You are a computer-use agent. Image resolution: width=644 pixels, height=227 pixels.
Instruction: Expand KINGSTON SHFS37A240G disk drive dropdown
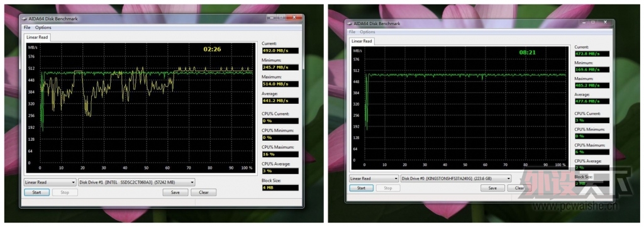[x=456, y=178]
